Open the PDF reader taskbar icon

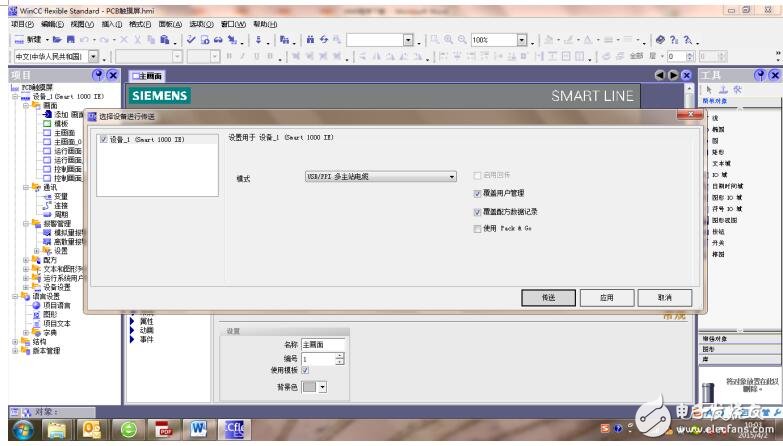(163, 430)
